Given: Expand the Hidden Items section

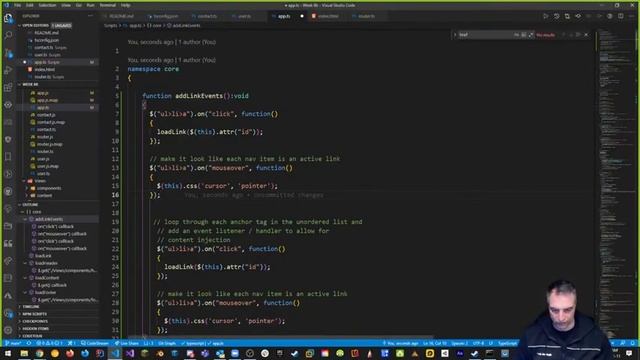Looking at the screenshot, I should click(58, 329).
